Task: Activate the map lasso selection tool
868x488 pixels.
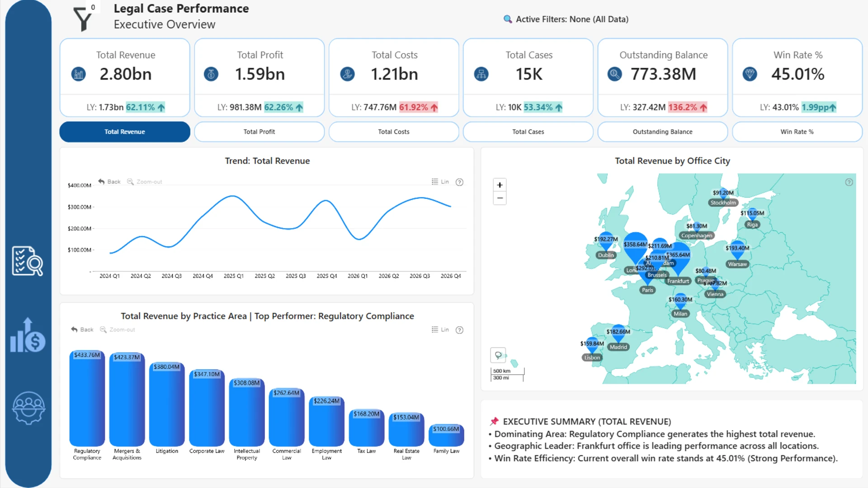Action: click(x=498, y=355)
